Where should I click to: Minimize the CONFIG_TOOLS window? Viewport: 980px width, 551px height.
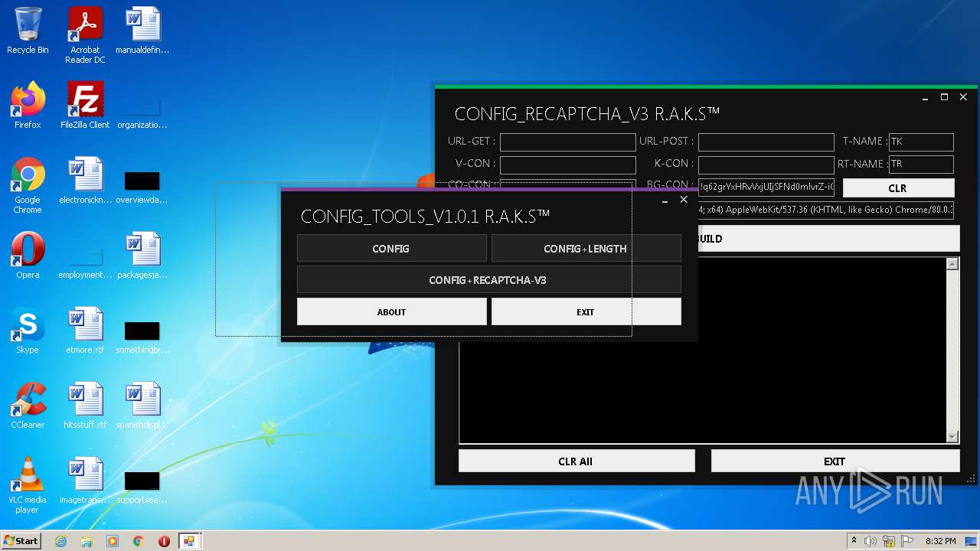tap(664, 201)
